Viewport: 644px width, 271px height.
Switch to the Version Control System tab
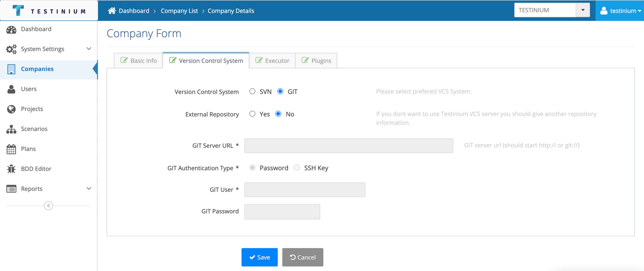(x=206, y=61)
